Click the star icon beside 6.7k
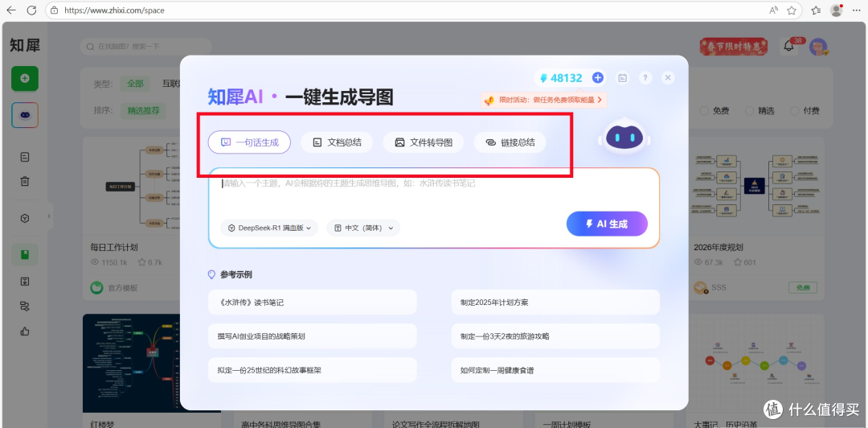 [141, 261]
